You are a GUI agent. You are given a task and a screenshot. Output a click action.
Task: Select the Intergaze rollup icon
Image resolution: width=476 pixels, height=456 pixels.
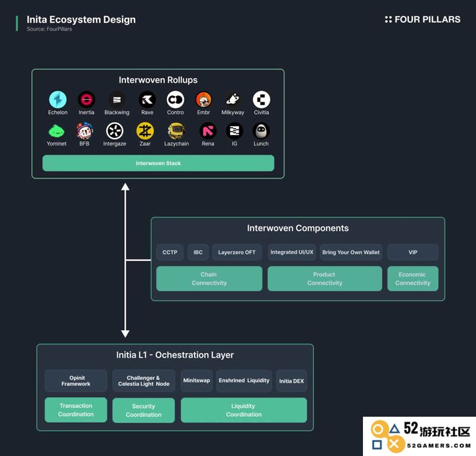115,131
